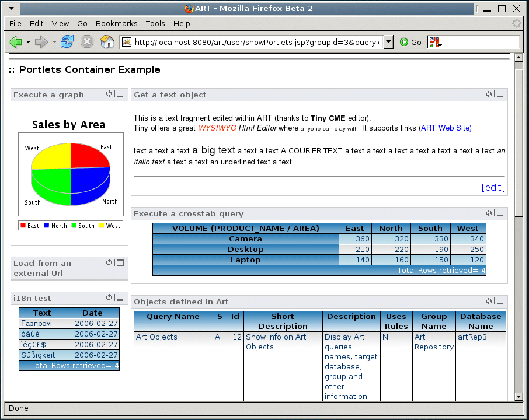529x420 pixels.
Task: Click the Back navigation arrow
Action: [x=16, y=41]
